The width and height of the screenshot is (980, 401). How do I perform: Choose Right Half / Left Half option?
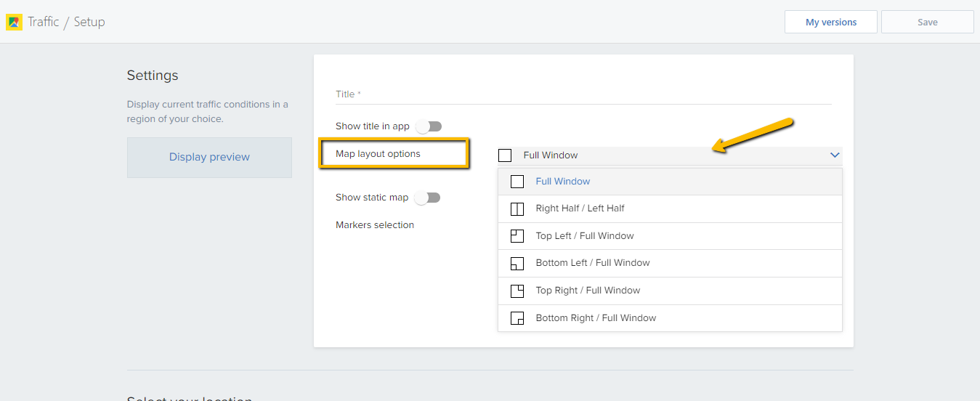click(x=580, y=208)
